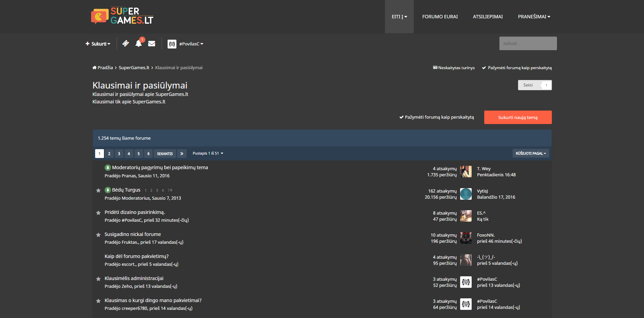Open the Puslapis 1 iš 51 dropdown
The image size is (644, 318).
tap(208, 154)
